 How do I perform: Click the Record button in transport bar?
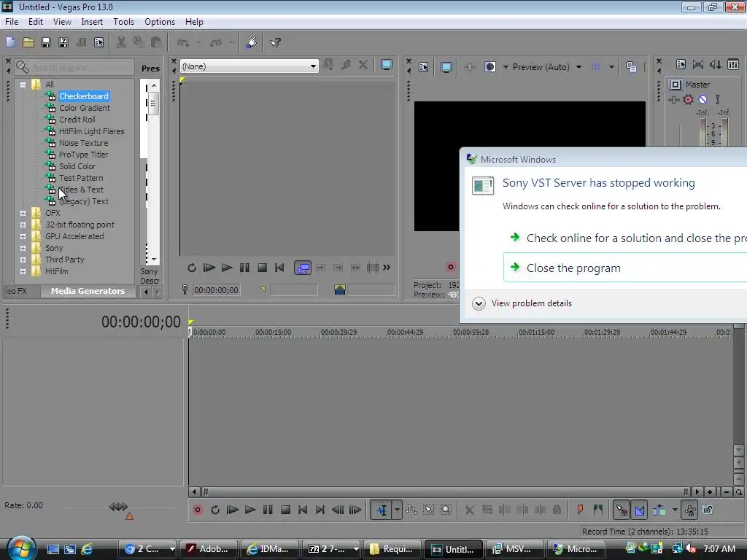[x=197, y=510]
